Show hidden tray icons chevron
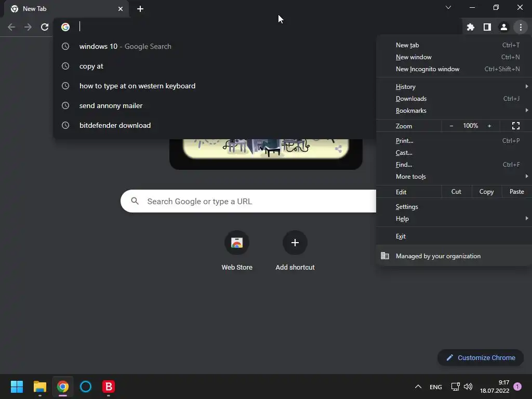The image size is (532, 399). (x=418, y=387)
